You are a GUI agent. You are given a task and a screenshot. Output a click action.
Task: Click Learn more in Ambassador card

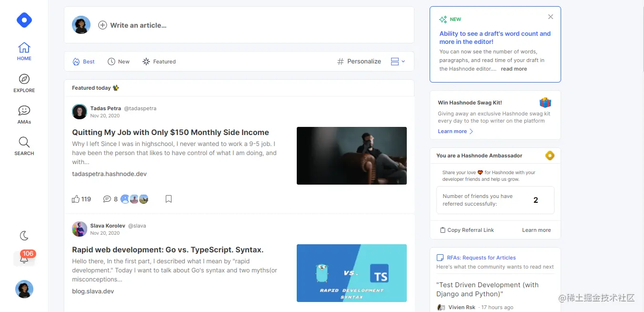(x=536, y=230)
